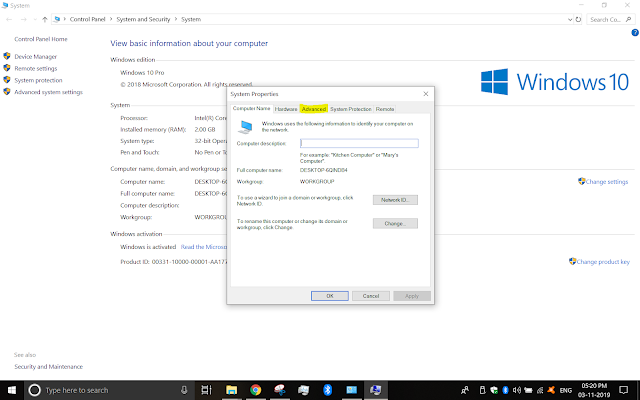
Task: Switch to the System Protection tab
Action: [351, 109]
